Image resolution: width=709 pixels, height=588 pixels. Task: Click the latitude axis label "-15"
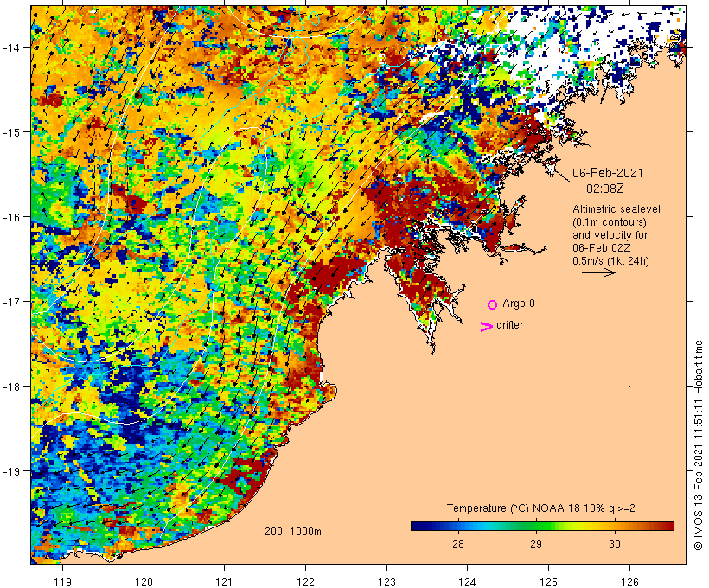(x=10, y=132)
